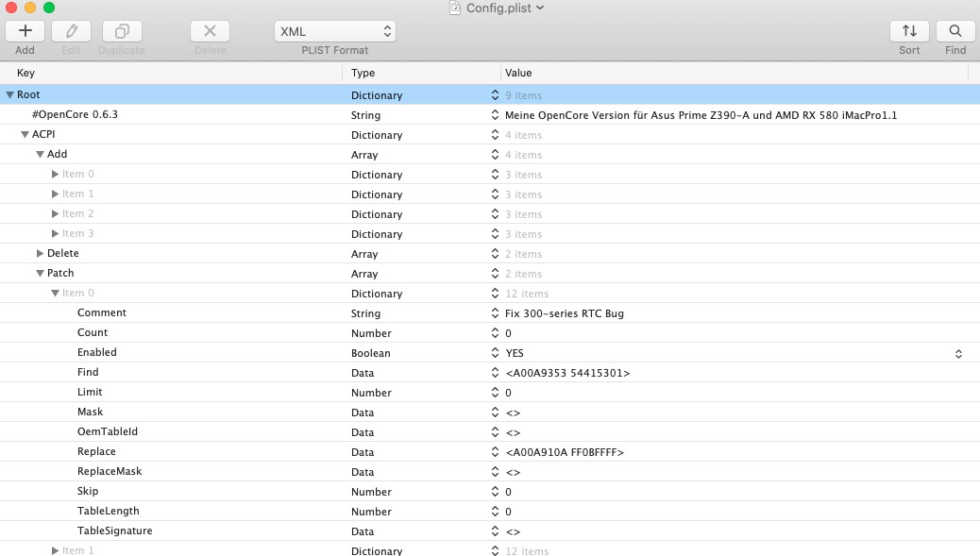Click the Duplicate toolbar icon
The width and height of the screenshot is (980, 556).
[x=122, y=31]
